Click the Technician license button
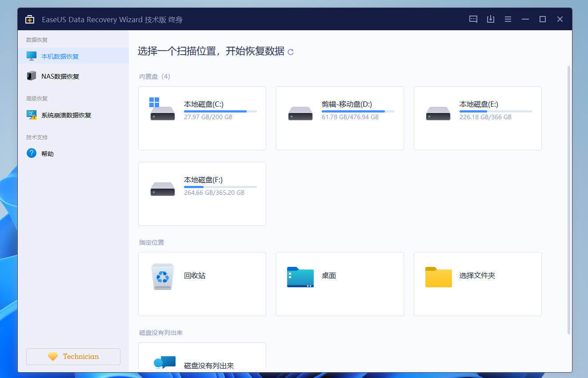 point(73,356)
